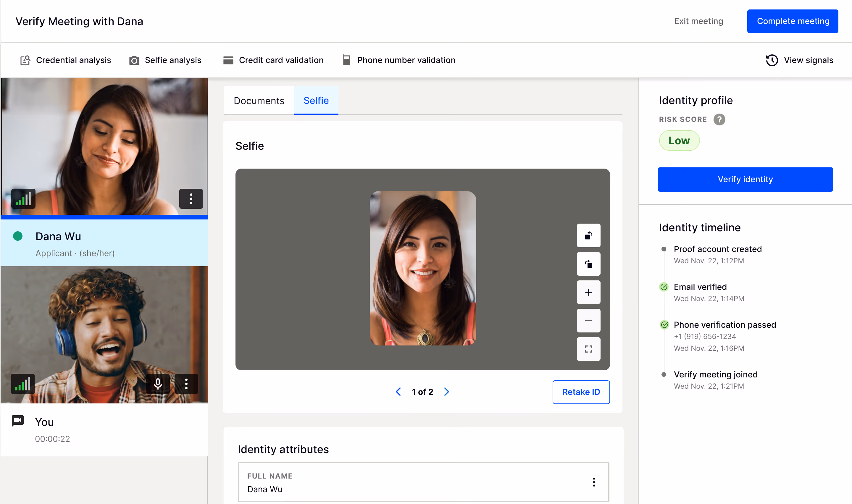
Task: Click the selfie photo thumbnail
Action: (x=422, y=268)
